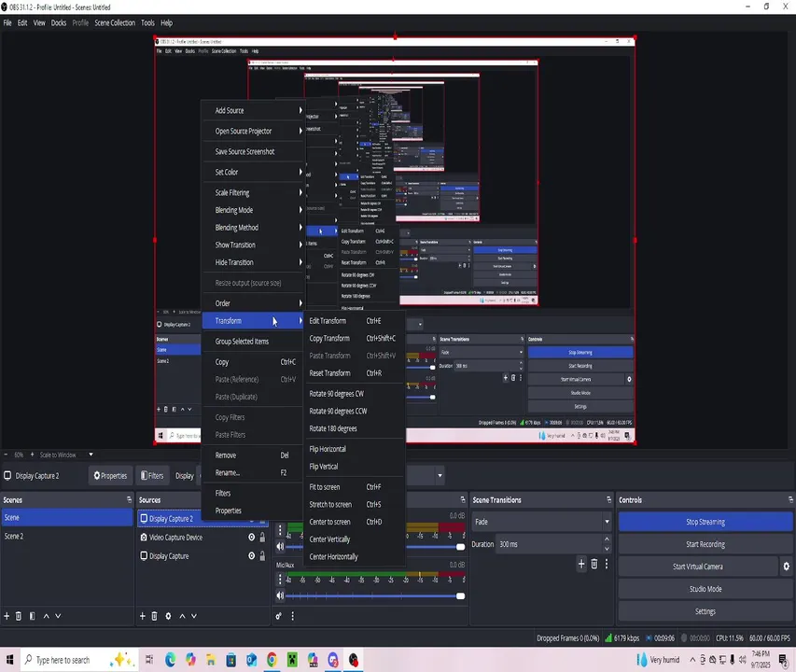The image size is (796, 672).
Task: Open Google Chrome from the taskbar
Action: point(272,660)
